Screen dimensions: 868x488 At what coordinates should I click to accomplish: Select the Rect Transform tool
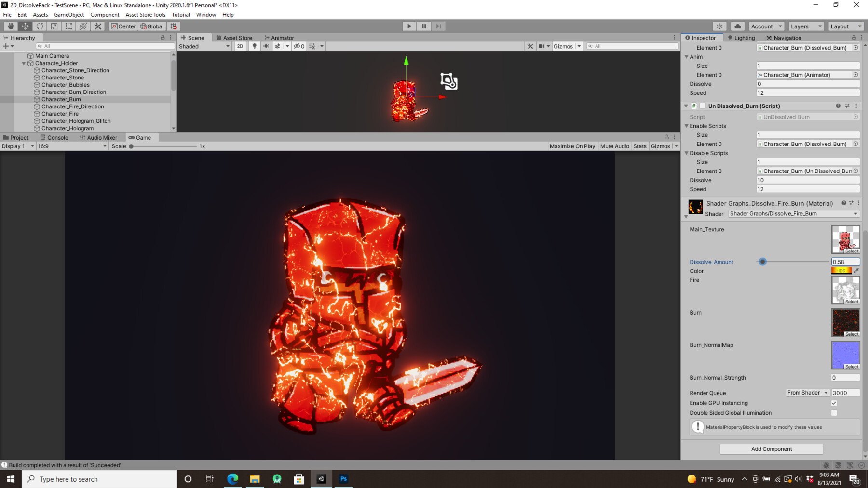pos(68,26)
